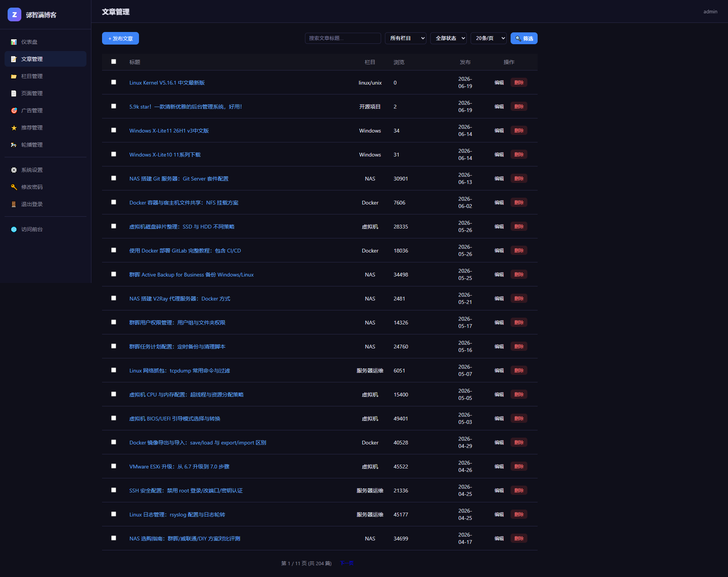This screenshot has width=728, height=577.
Task: Tick the 群晖用户权限管理 row checkbox
Action: (x=113, y=322)
